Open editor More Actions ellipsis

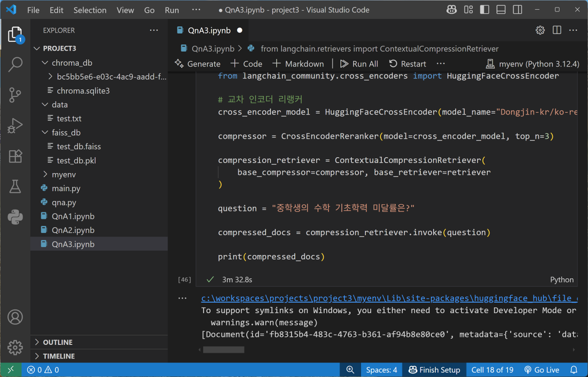coord(574,30)
